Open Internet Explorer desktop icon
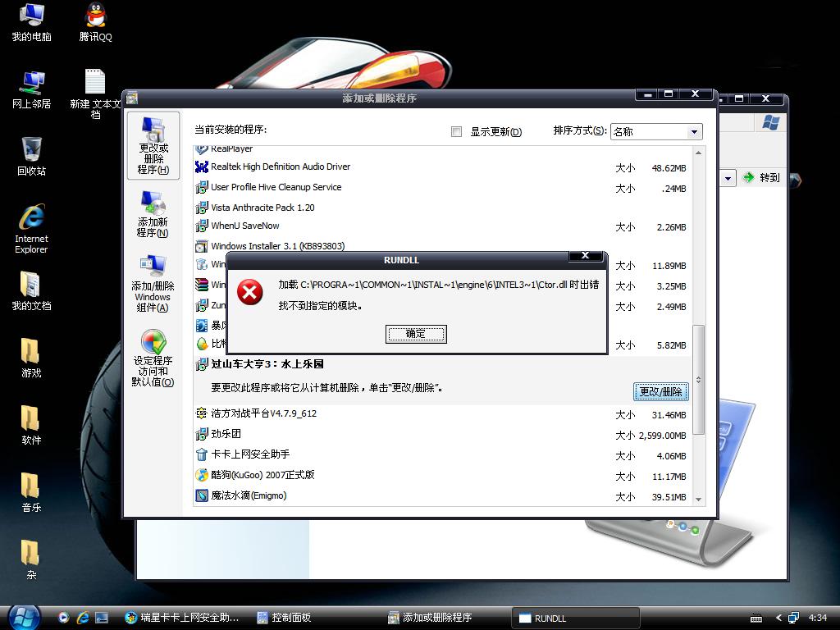Image resolution: width=840 pixels, height=630 pixels. click(32, 229)
